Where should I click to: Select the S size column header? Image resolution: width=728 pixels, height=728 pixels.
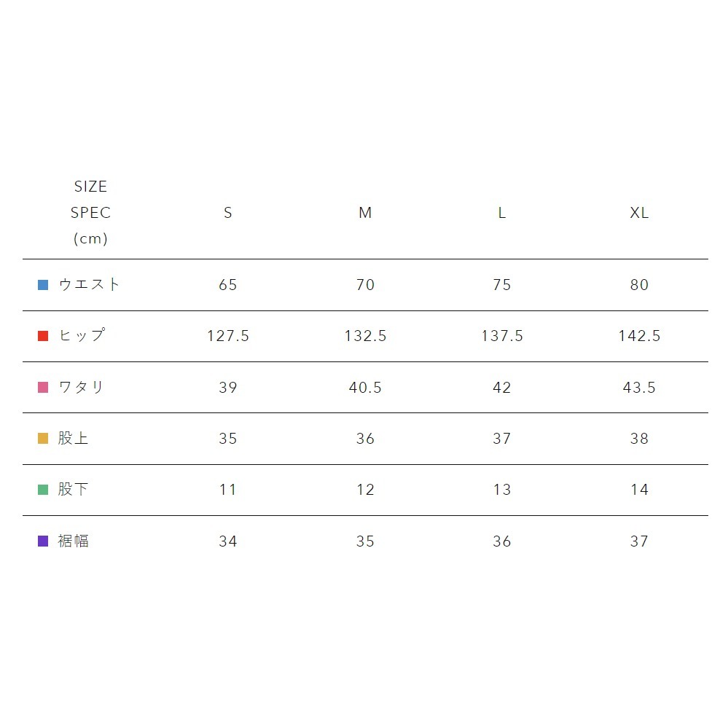point(228,213)
